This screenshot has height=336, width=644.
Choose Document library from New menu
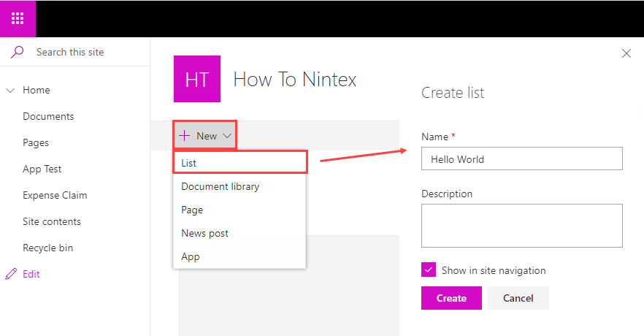tap(239, 186)
